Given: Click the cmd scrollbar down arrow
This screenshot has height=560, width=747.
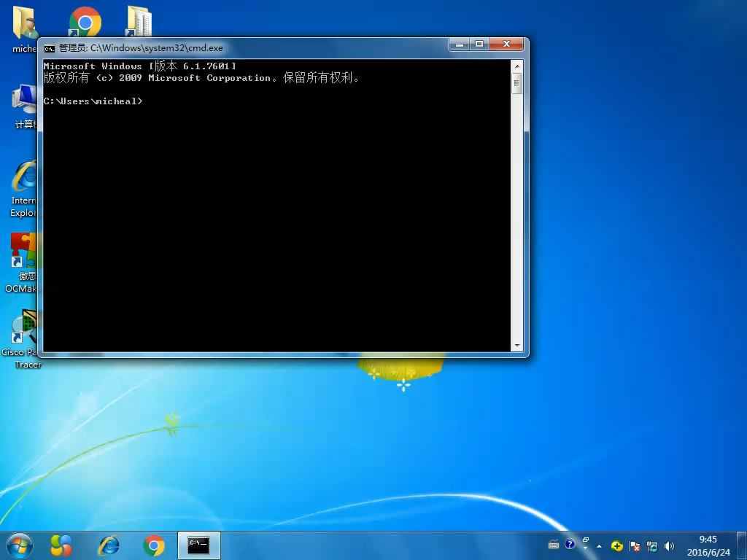Looking at the screenshot, I should tap(517, 346).
